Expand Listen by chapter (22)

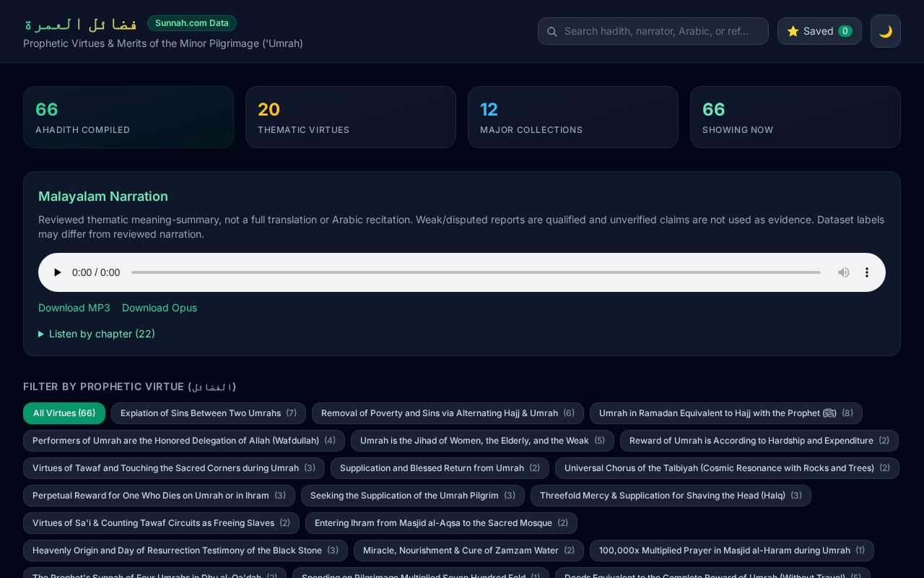pos(97,334)
